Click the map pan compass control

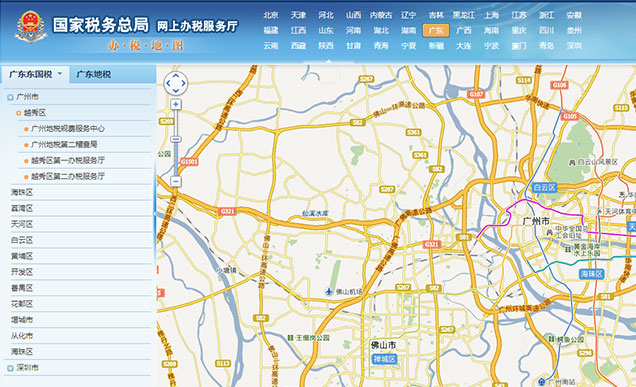tap(176, 83)
